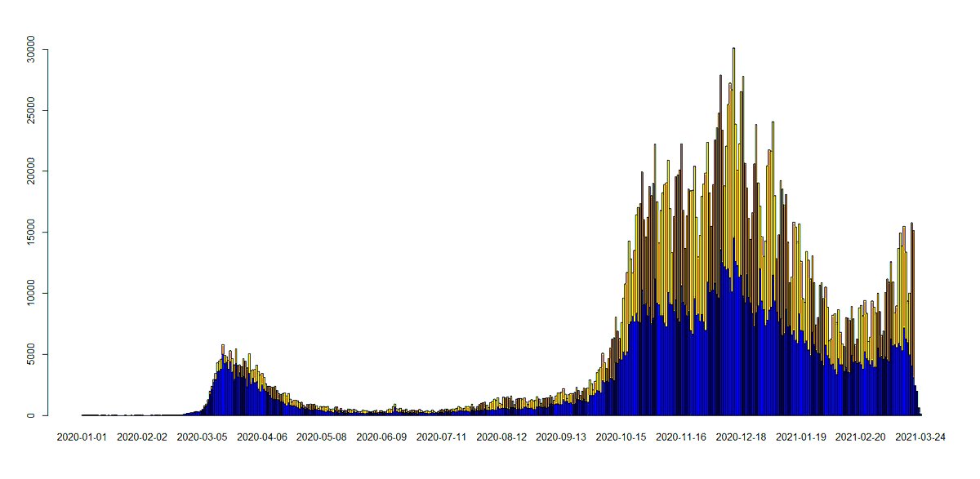Click the 2021-03-24 date label
Image resolution: width=980 pixels, height=479 pixels.
[x=920, y=437]
